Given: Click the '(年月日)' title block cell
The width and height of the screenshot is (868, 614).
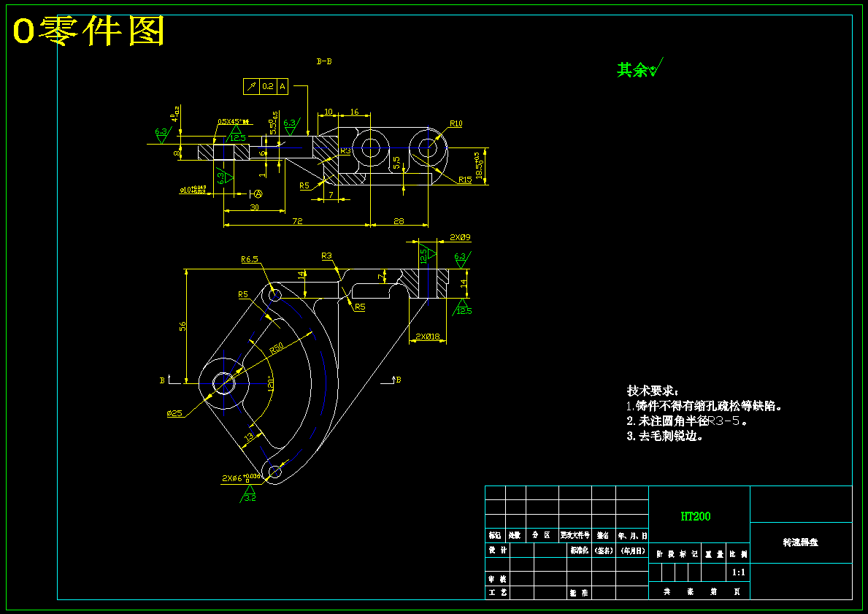Looking at the screenshot, I should point(633,550).
